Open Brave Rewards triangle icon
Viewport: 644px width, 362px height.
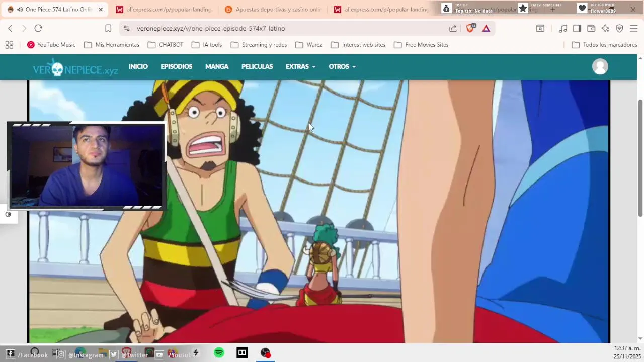pos(486,29)
